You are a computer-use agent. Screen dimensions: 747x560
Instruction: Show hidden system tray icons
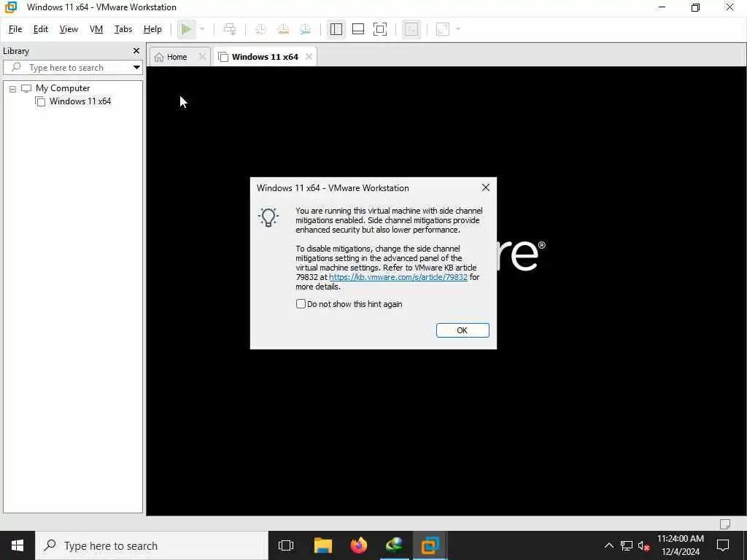(x=609, y=545)
